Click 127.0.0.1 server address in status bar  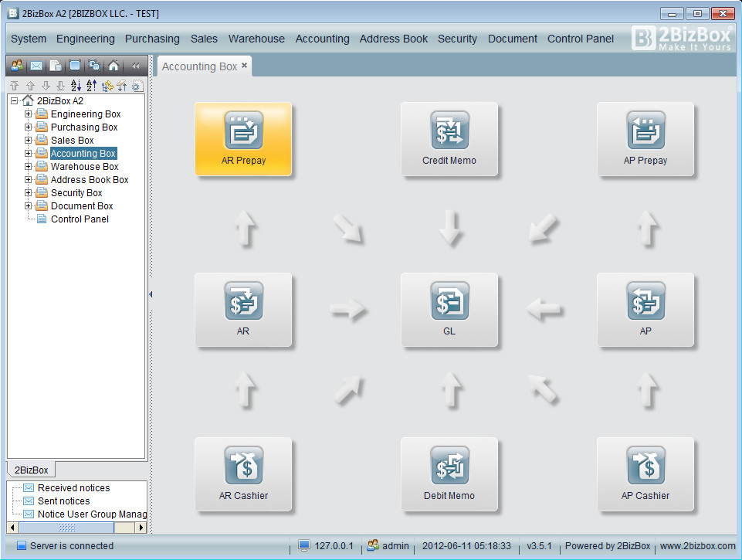pos(326,546)
